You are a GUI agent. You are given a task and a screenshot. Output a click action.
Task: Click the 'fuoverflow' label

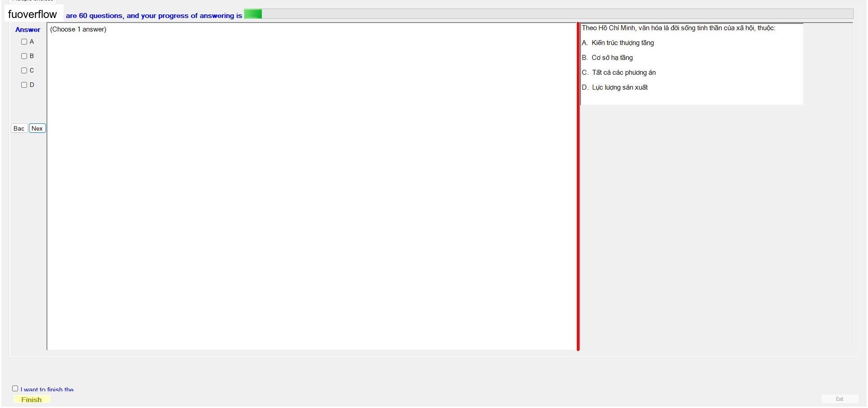click(32, 14)
